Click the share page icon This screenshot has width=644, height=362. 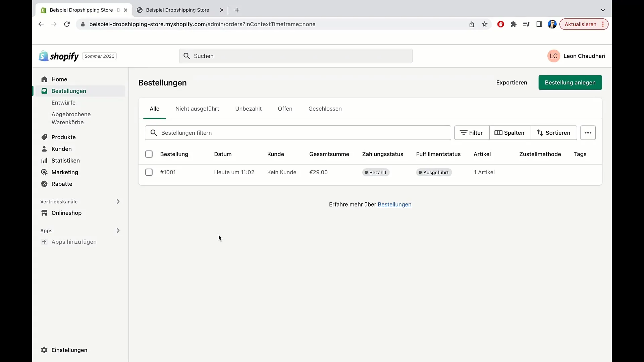[472, 24]
